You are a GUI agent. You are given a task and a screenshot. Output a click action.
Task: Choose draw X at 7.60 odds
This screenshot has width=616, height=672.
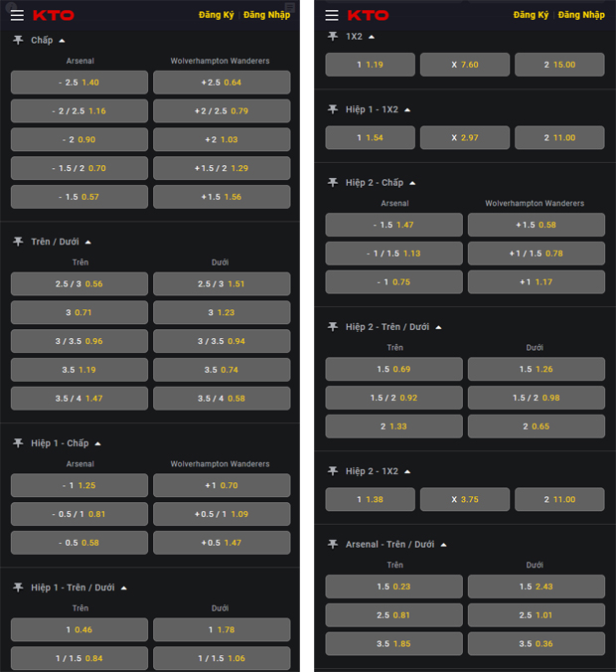(x=464, y=65)
